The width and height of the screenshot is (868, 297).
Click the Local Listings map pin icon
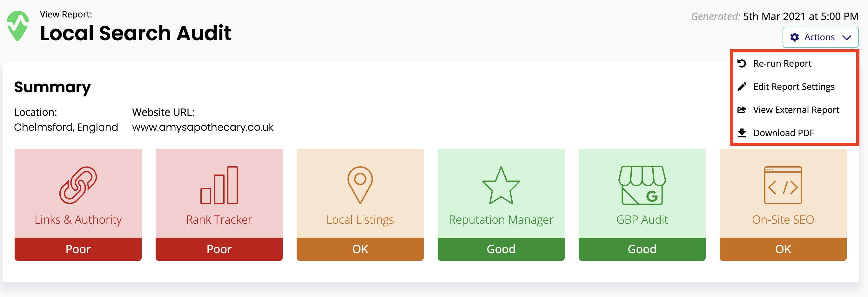(360, 185)
